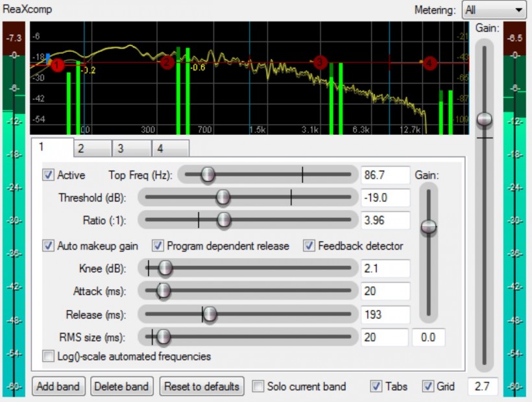Click the Add band button
Screen dimensions: 532x402
pos(58,386)
